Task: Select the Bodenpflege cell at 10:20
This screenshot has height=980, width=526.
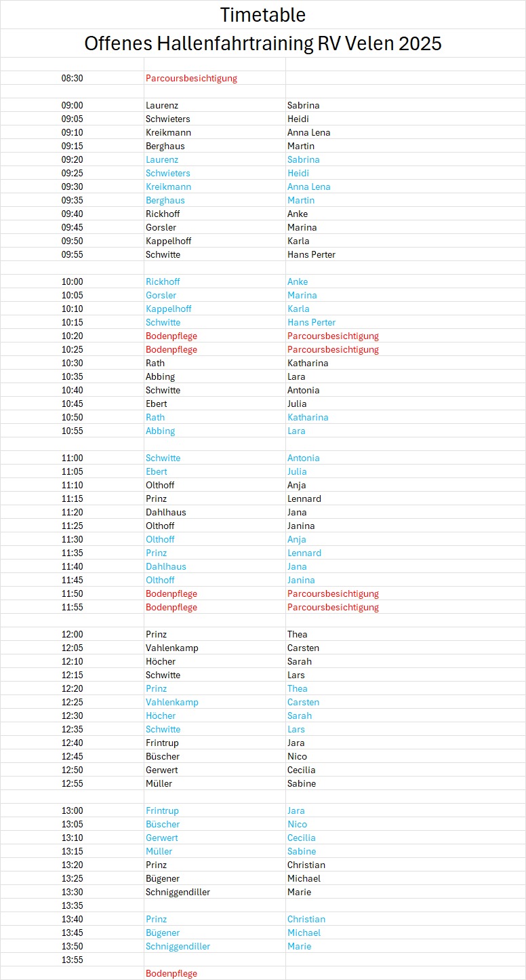Action: (171, 336)
